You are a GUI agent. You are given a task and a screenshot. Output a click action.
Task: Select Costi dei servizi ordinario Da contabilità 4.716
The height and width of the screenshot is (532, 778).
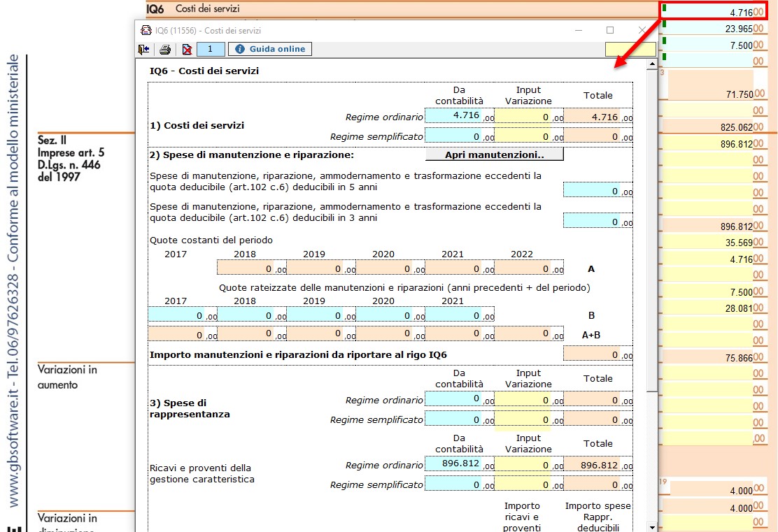click(460, 115)
